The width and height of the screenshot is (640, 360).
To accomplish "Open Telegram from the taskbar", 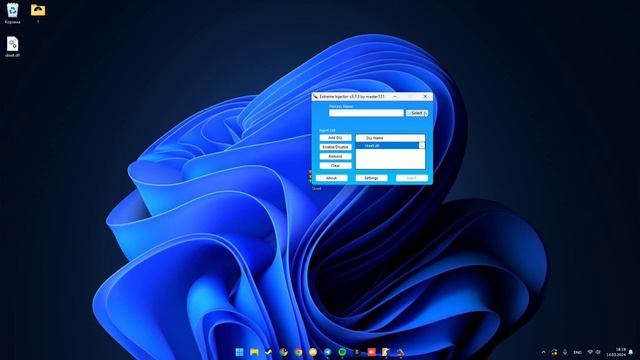I will click(x=328, y=352).
